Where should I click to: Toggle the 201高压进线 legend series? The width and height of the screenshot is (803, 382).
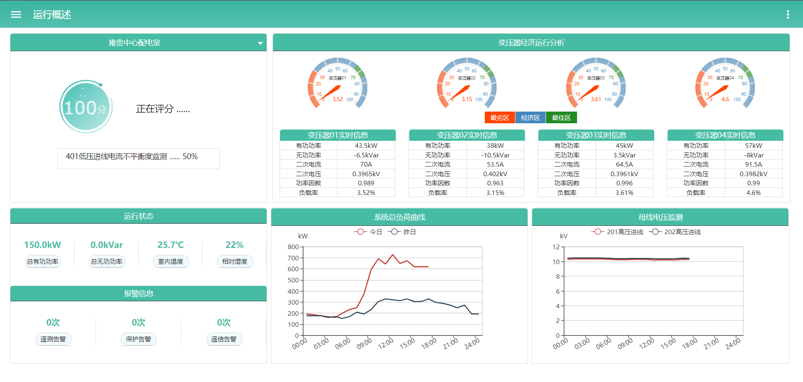pos(618,232)
